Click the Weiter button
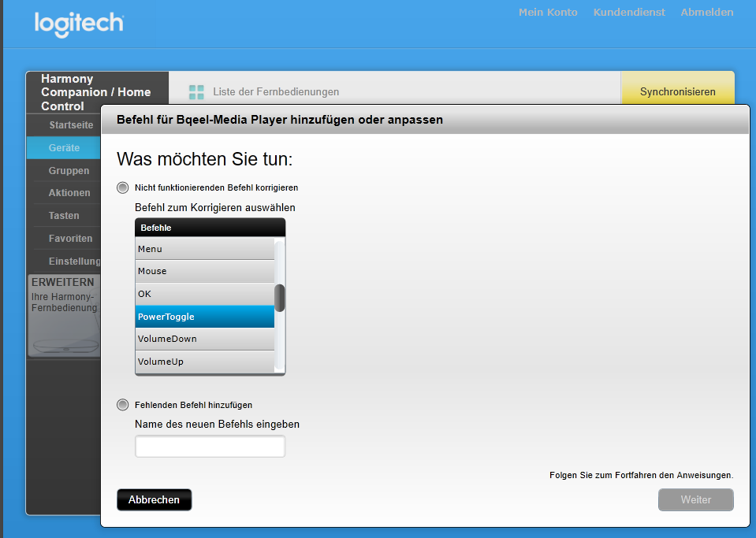 (x=696, y=500)
